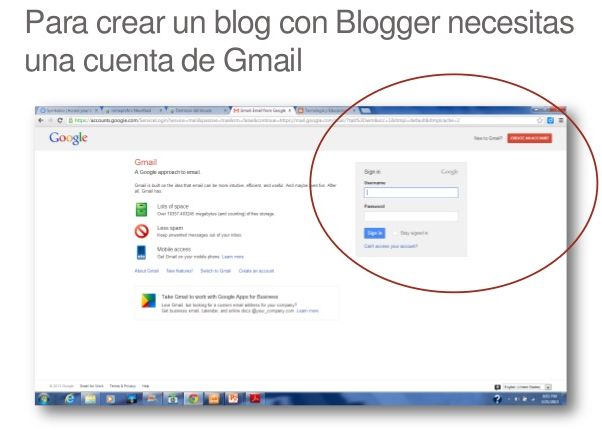Image resolution: width=602 pixels, height=430 pixels.
Task: Toggle the Stay signed in checkbox
Action: [395, 233]
